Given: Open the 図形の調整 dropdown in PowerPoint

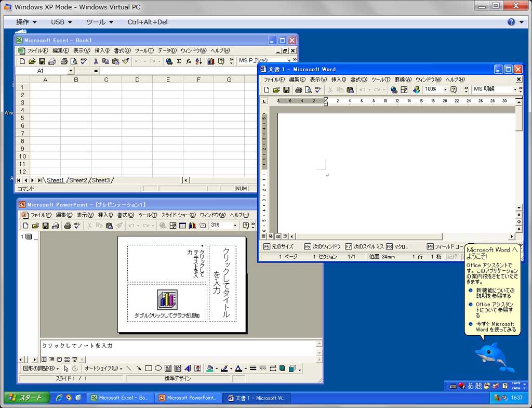Looking at the screenshot, I should [x=41, y=368].
